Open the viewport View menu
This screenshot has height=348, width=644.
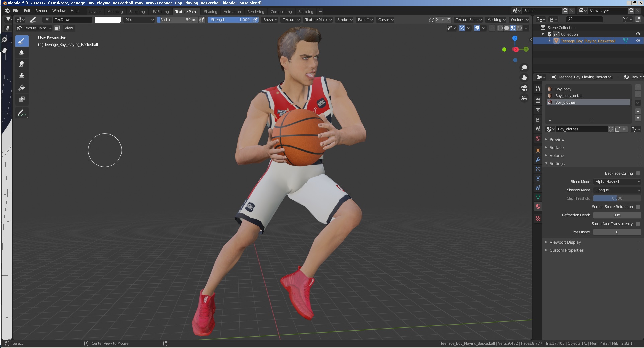click(69, 28)
